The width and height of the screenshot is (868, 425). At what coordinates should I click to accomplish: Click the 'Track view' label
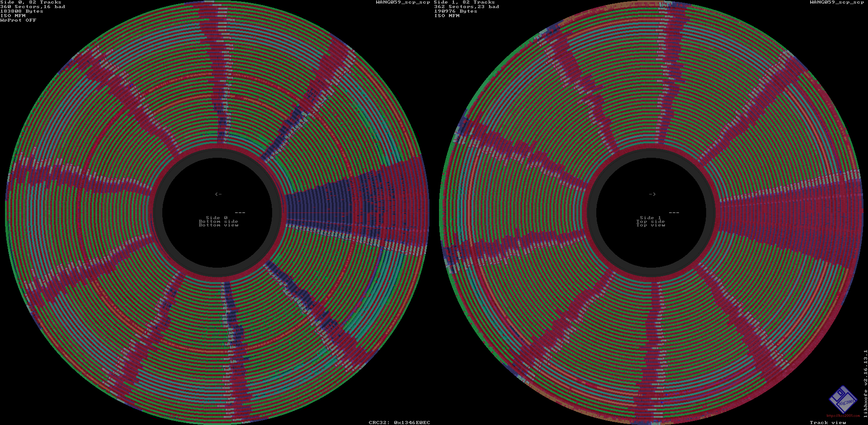(828, 422)
